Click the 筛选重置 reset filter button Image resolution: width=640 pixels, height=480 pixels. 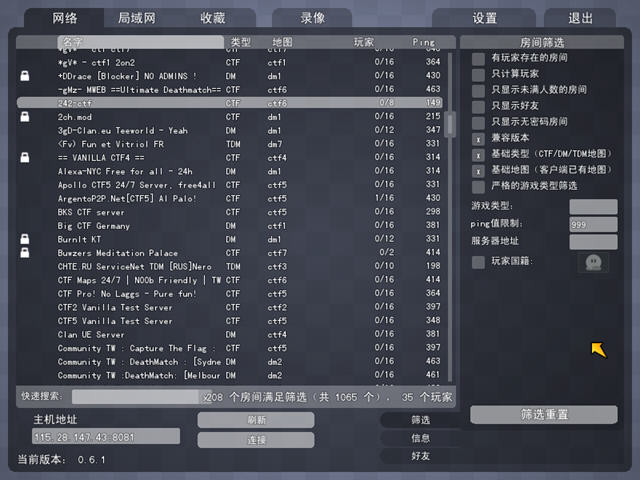(544, 415)
